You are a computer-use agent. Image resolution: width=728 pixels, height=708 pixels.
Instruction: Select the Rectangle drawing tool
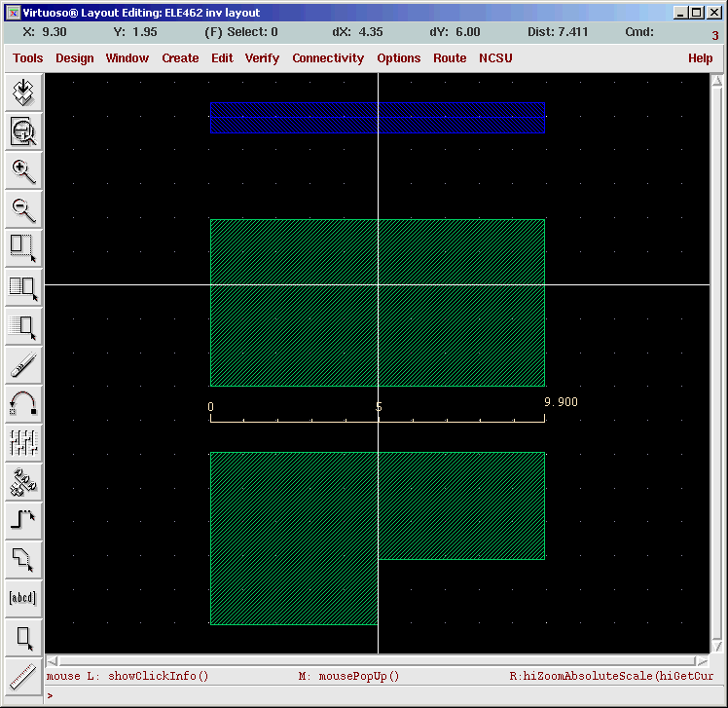click(x=23, y=637)
